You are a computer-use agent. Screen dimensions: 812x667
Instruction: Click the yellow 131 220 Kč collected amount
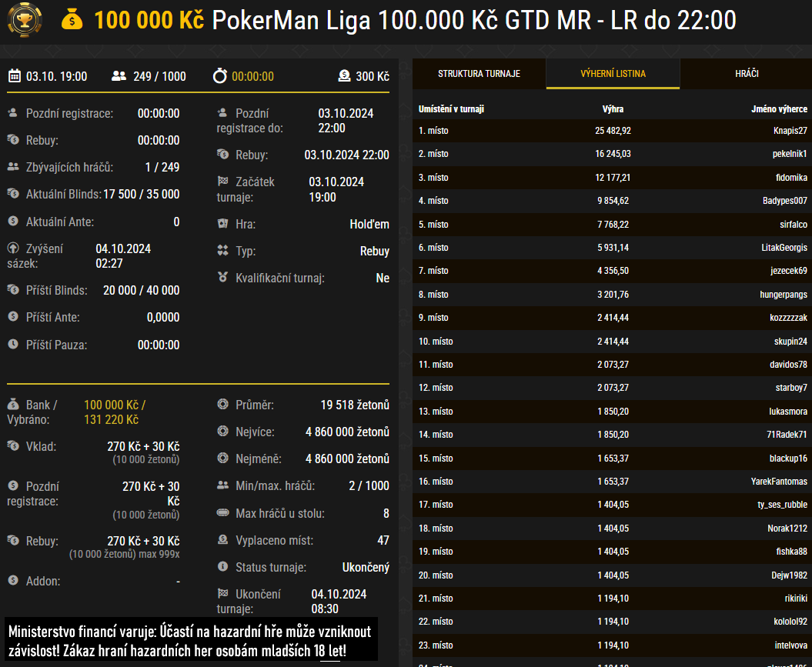tap(112, 419)
